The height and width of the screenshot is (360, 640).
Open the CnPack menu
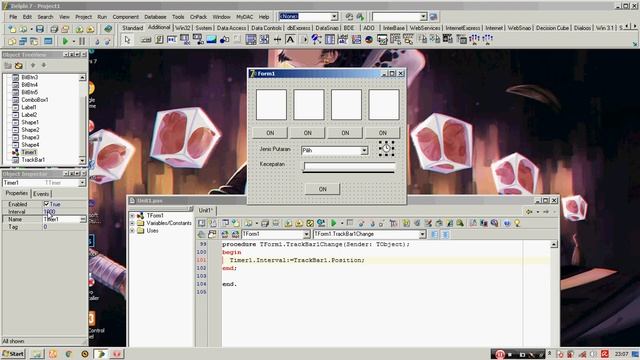[198, 17]
